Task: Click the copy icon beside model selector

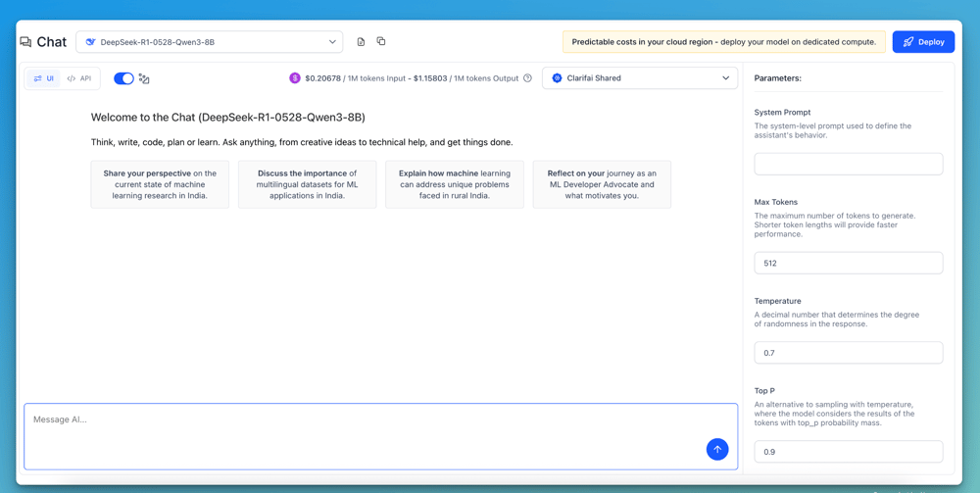Action: point(381,42)
